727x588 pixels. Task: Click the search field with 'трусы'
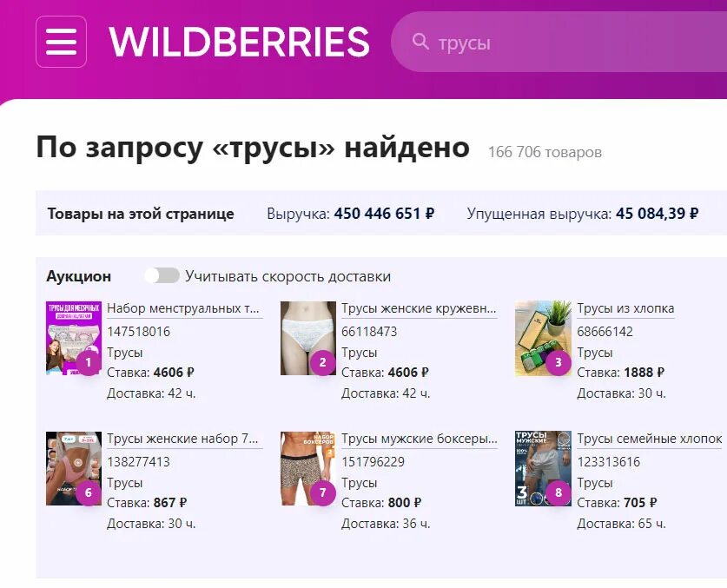click(x=558, y=42)
